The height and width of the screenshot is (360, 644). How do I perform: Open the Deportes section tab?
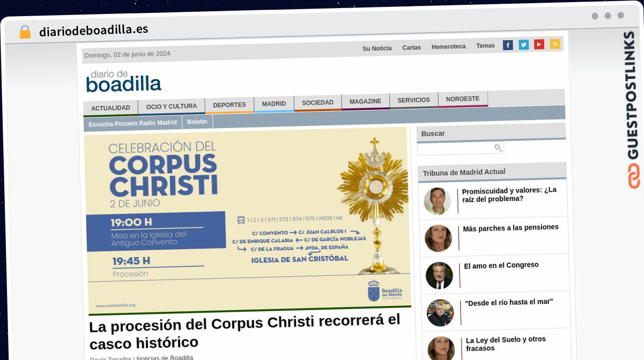[x=229, y=105]
